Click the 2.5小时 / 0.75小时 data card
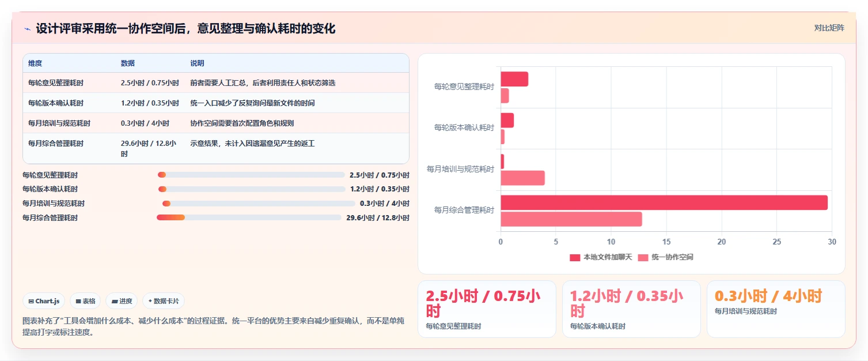868x361 pixels. [487, 309]
